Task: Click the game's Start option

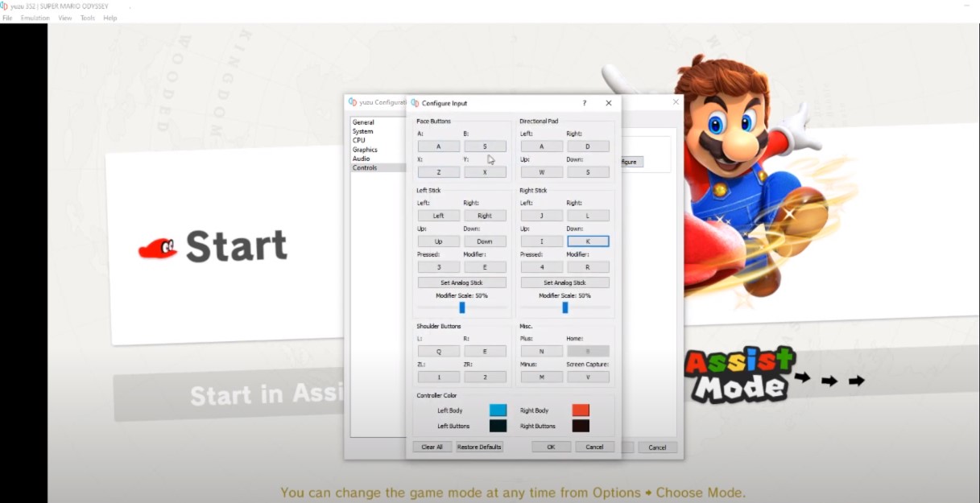Action: [213, 246]
